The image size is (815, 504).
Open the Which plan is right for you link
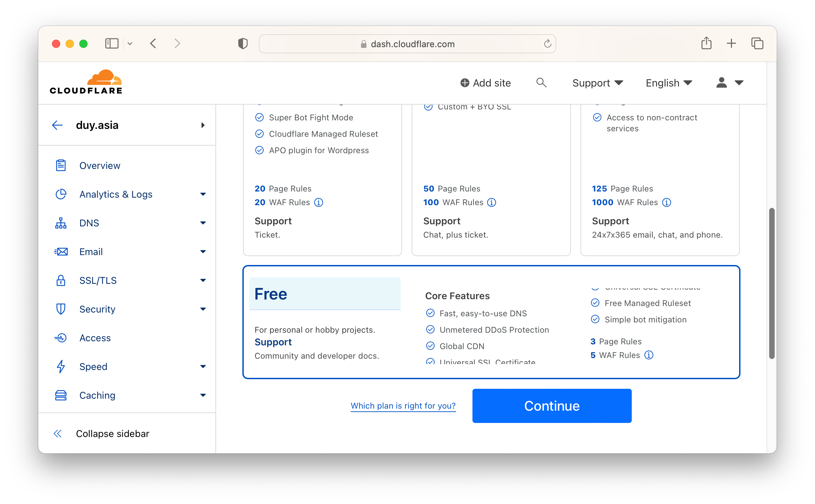pos(403,406)
